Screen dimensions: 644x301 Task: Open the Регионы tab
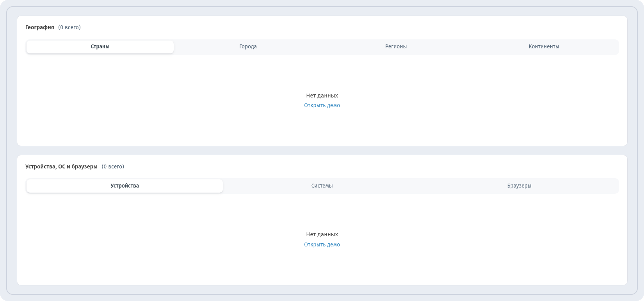[x=396, y=47]
